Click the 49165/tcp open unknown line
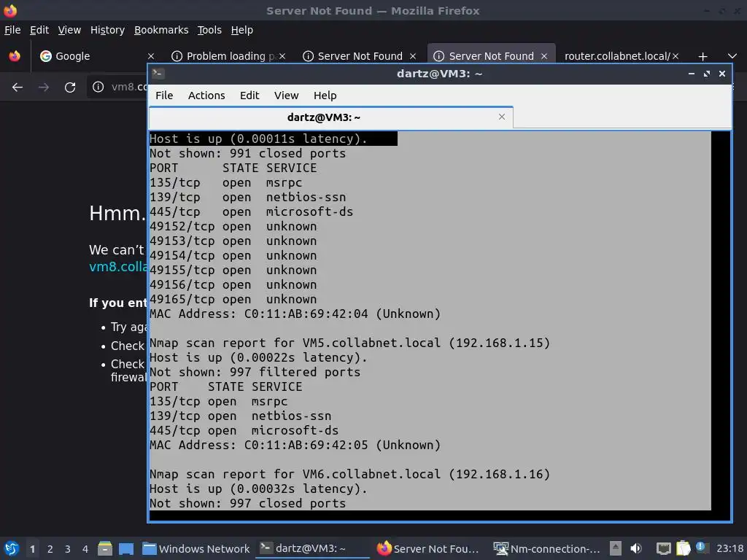This screenshot has width=747, height=560. pos(233,299)
